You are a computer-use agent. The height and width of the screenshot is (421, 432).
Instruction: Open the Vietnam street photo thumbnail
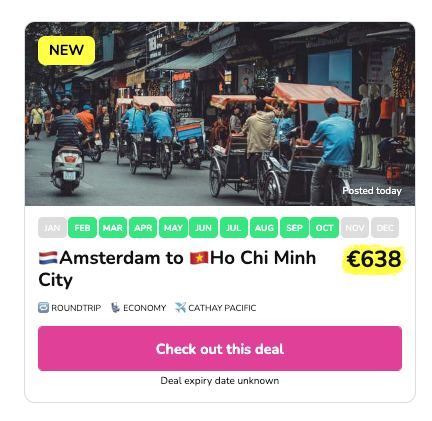(220, 114)
